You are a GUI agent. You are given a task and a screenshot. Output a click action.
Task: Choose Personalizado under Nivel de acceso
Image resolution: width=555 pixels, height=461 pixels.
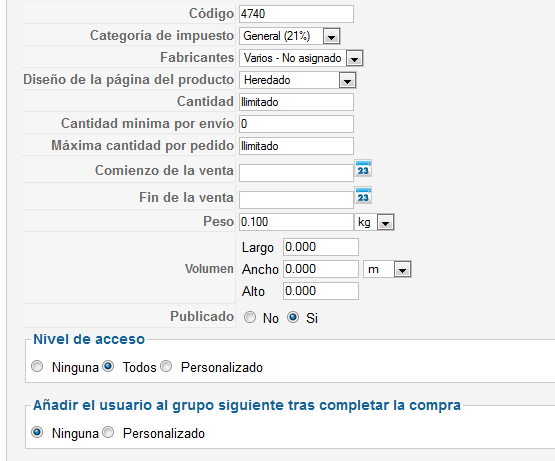pos(166,366)
